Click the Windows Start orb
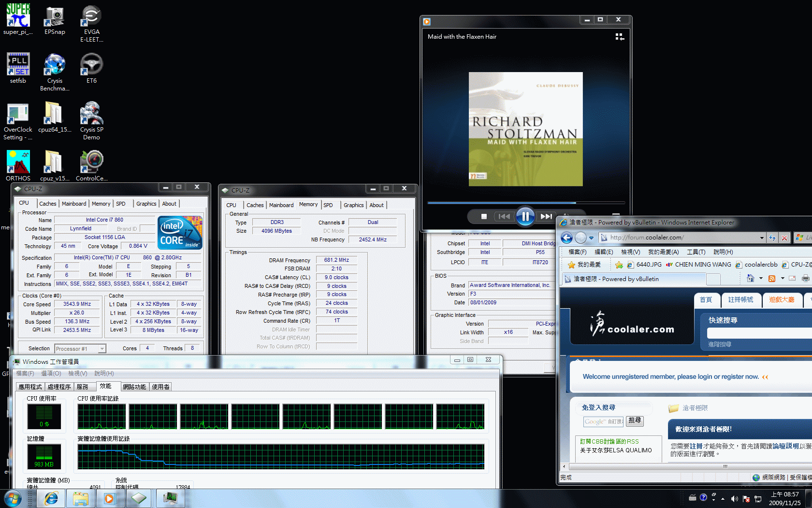Screen dimensions: 812x508 click(x=13, y=498)
